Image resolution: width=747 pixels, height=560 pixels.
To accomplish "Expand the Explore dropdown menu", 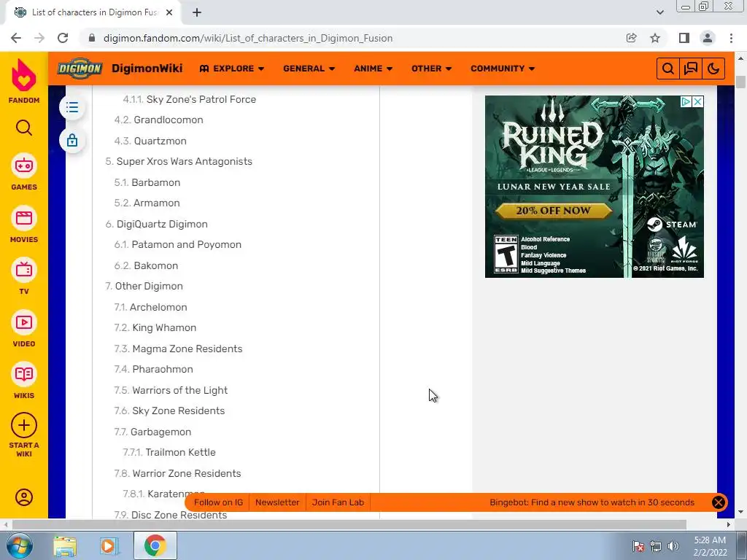I will pos(231,69).
